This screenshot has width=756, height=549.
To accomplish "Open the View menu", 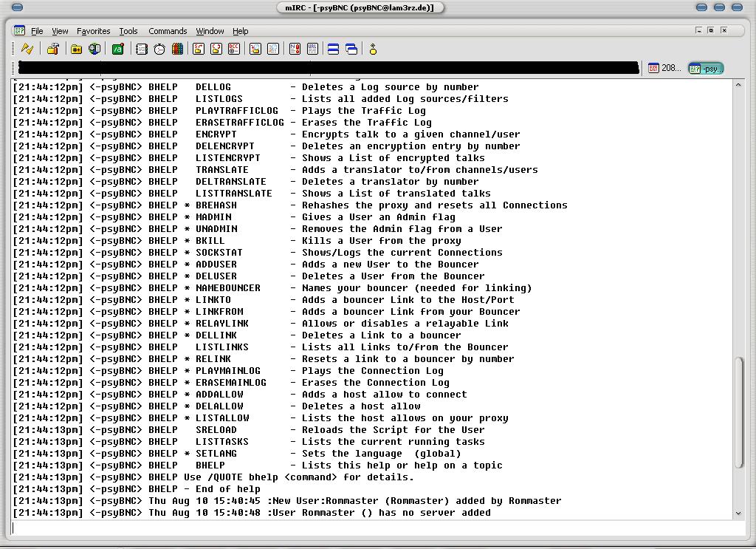I will [x=60, y=31].
